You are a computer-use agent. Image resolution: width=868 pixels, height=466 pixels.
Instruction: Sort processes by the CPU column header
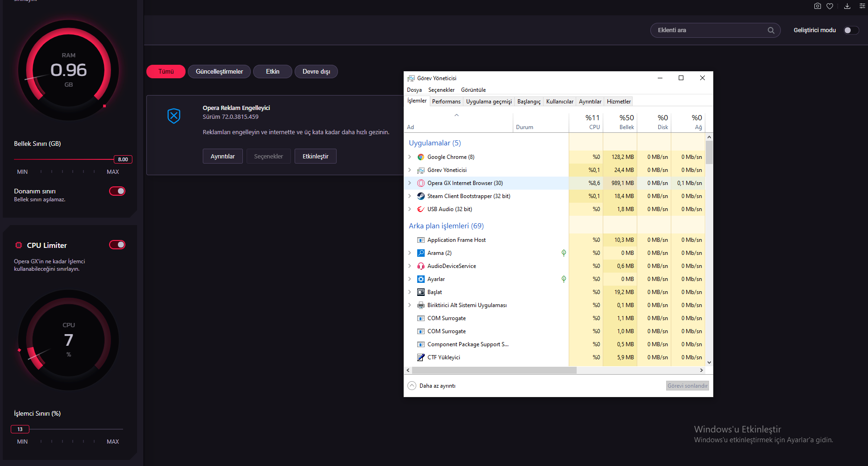click(x=586, y=122)
